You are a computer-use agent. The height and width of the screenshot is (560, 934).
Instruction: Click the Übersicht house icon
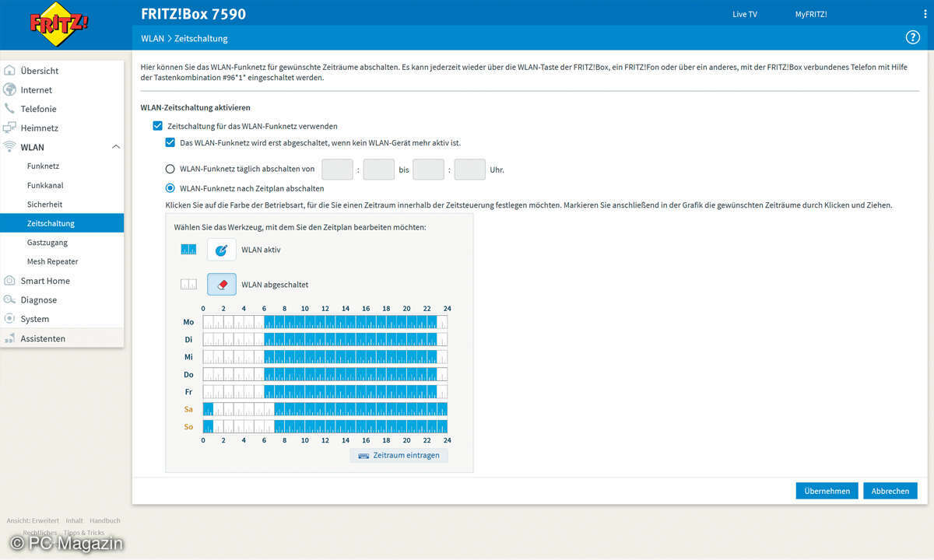click(x=9, y=70)
